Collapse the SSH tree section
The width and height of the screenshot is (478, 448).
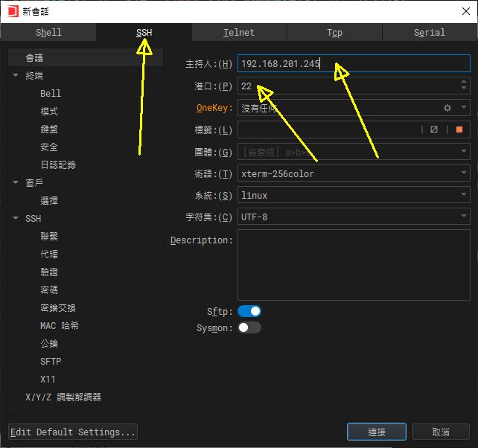[16, 219]
